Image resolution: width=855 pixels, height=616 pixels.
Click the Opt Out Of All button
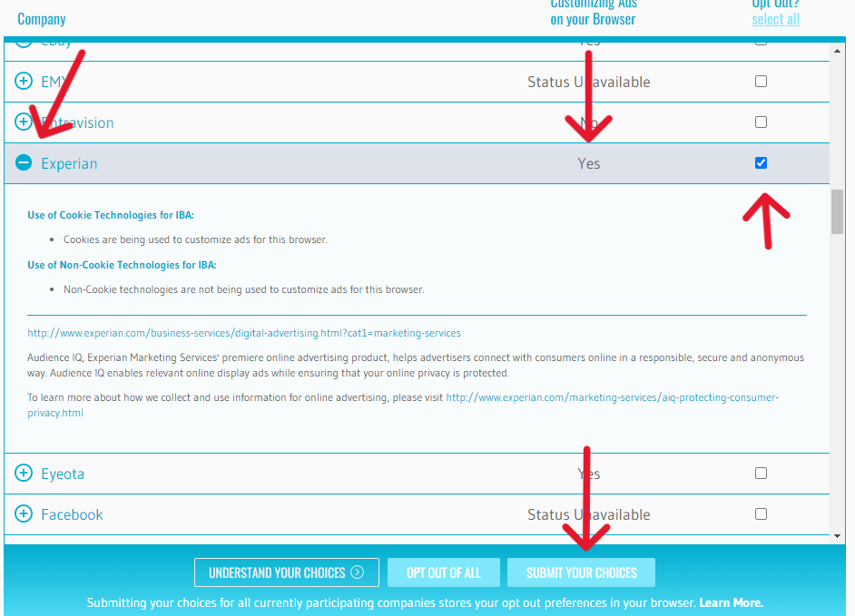click(x=443, y=572)
